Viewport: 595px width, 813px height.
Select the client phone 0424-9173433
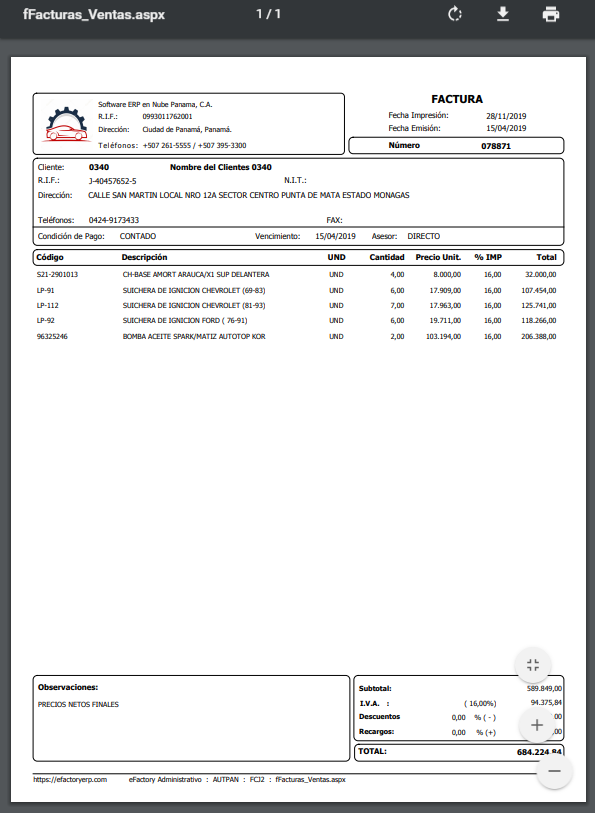114,220
